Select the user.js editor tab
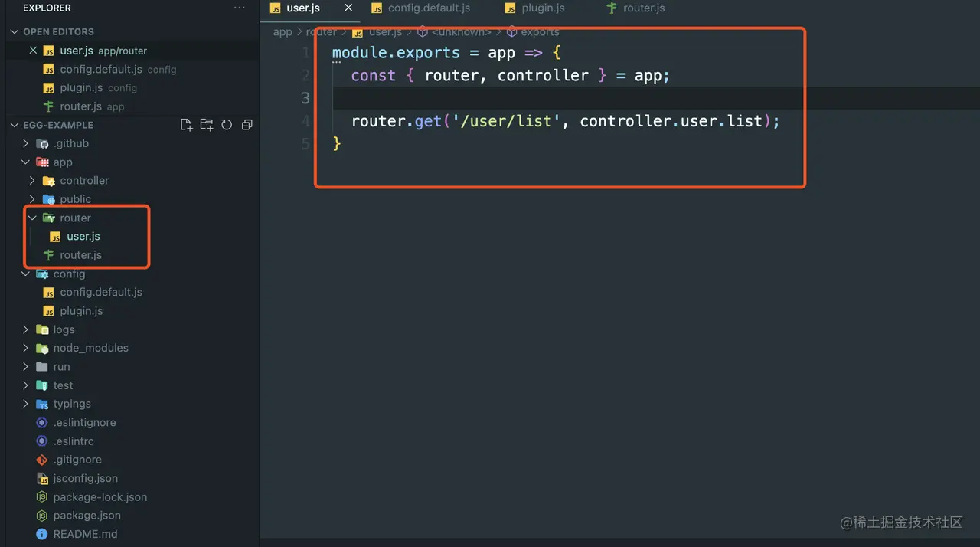 point(303,8)
